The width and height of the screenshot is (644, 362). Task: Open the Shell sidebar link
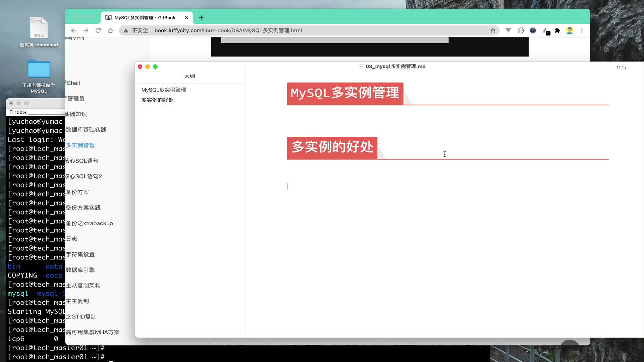coord(73,83)
